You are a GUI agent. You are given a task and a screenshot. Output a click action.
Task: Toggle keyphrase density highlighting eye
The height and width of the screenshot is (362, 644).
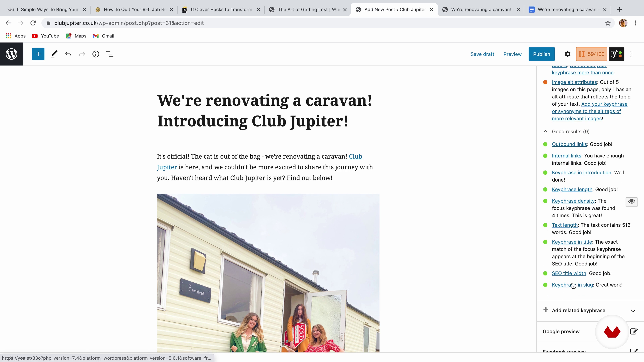click(x=631, y=201)
